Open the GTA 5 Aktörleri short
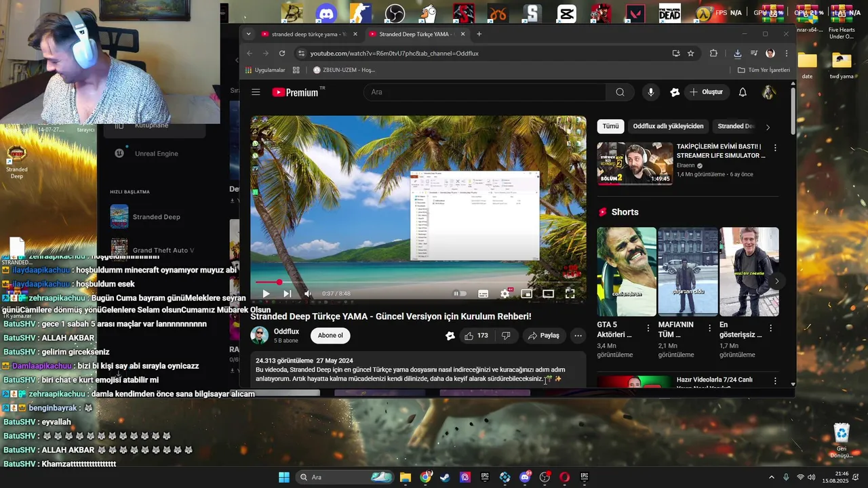The height and width of the screenshot is (488, 868). click(627, 271)
